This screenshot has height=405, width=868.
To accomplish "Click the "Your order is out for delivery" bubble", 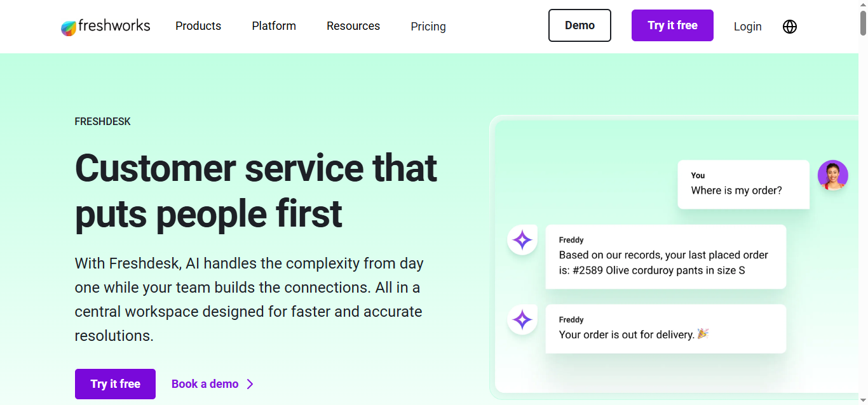I will click(665, 328).
